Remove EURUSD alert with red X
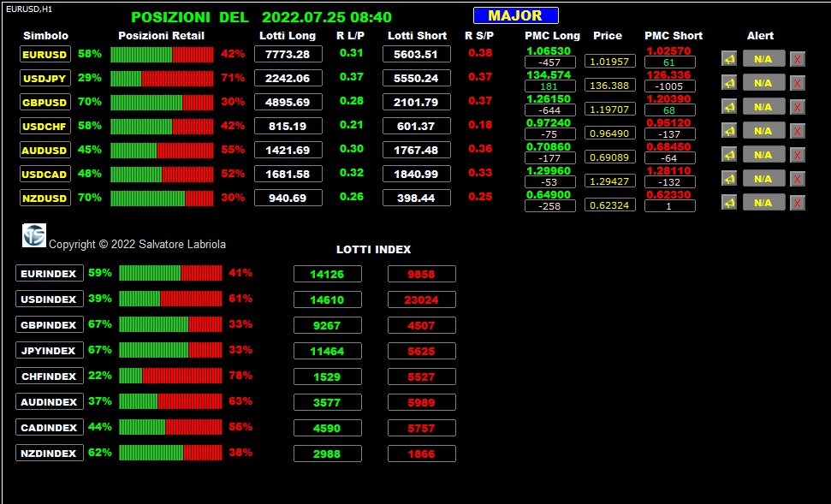831x504 pixels. click(x=798, y=59)
